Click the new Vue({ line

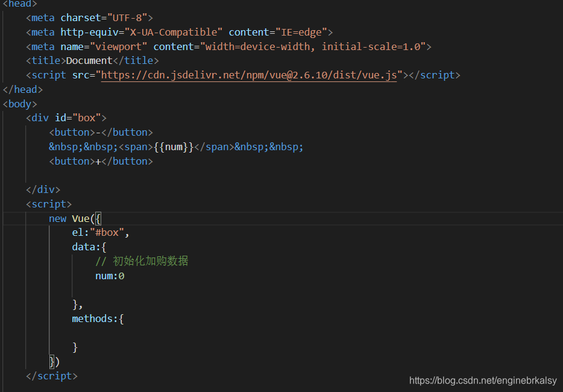(75, 218)
